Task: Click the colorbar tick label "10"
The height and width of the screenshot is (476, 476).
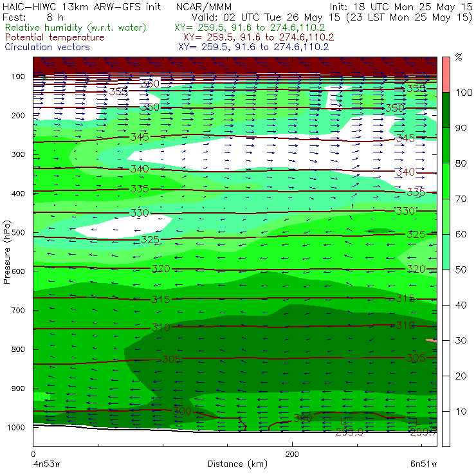Action: [461, 412]
